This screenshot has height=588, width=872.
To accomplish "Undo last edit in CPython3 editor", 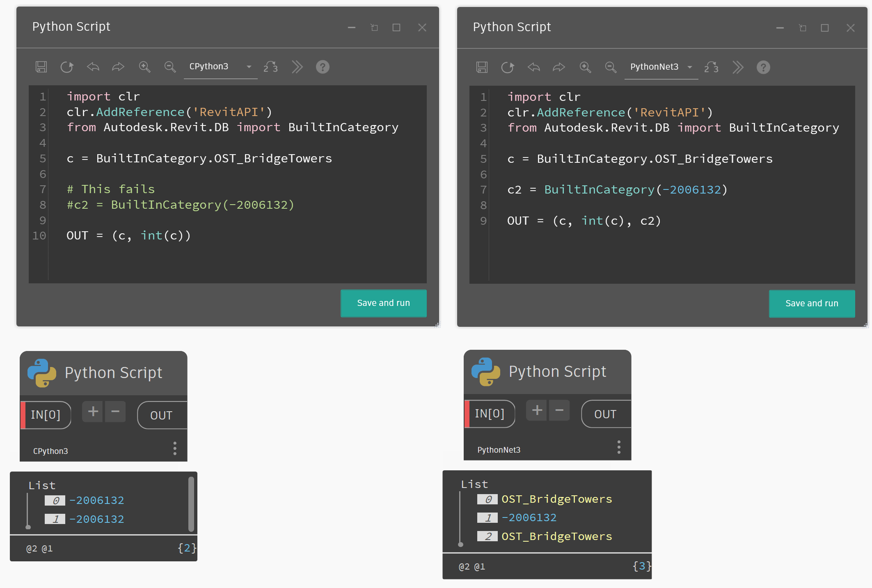I will [93, 67].
